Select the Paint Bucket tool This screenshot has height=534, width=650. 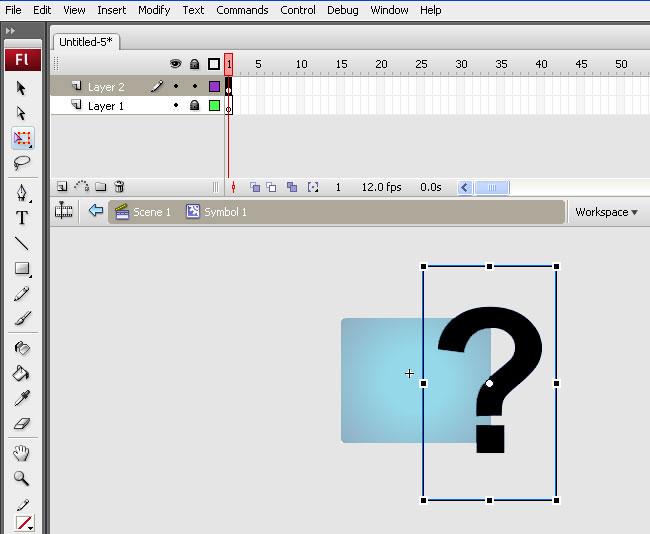(x=22, y=374)
